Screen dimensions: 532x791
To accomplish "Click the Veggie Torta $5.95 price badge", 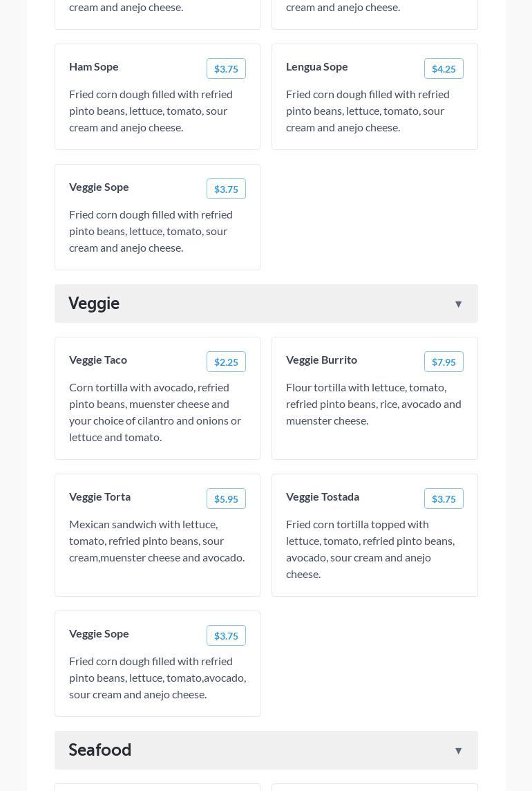I will pos(226,499).
